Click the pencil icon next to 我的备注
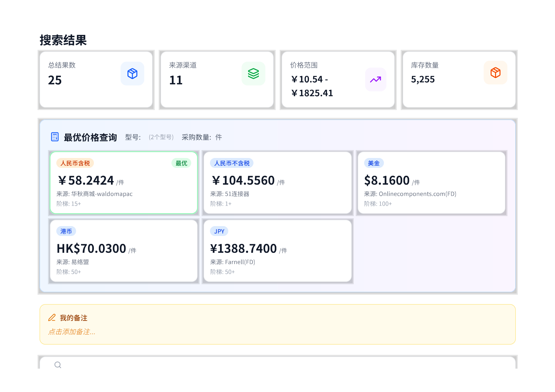This screenshot has height=392, width=555. click(52, 317)
